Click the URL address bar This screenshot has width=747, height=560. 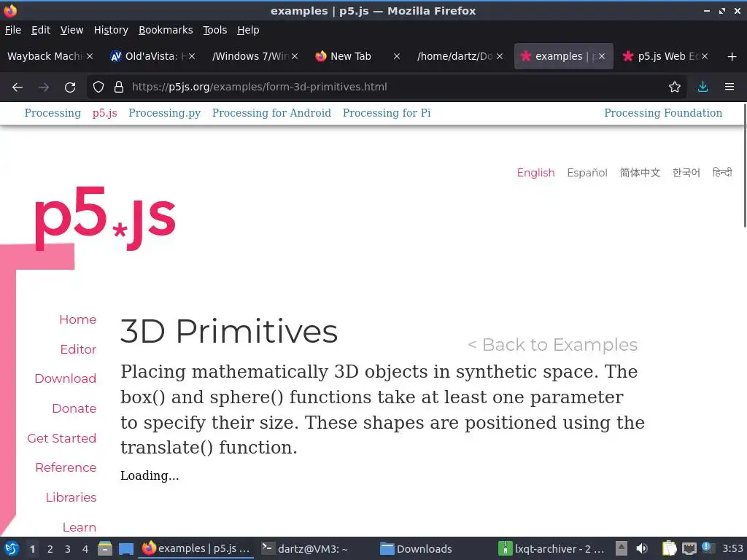(x=386, y=87)
